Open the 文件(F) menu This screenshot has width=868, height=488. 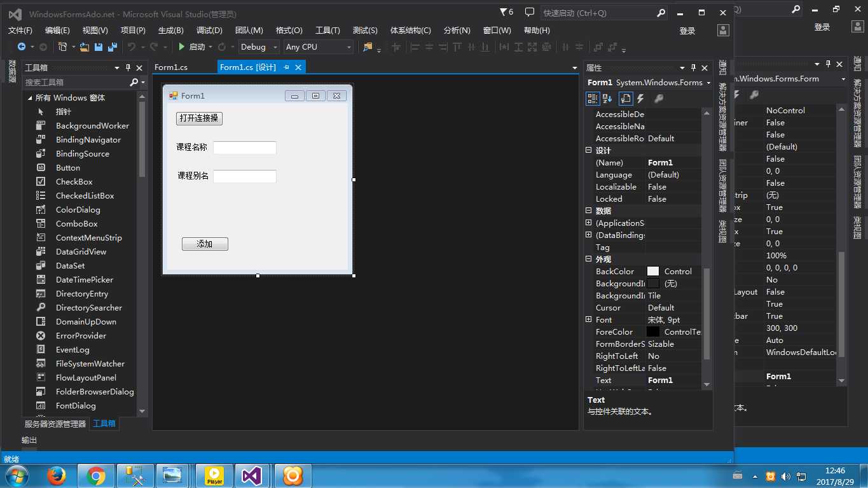tap(20, 31)
